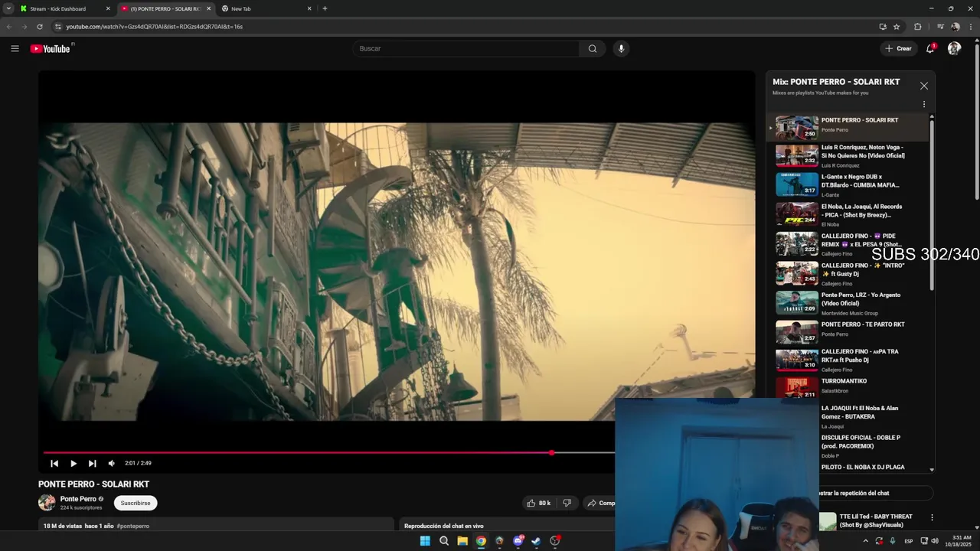This screenshot has height=551, width=980.
Task: Subscribe with the Suscribirse button
Action: [136, 503]
